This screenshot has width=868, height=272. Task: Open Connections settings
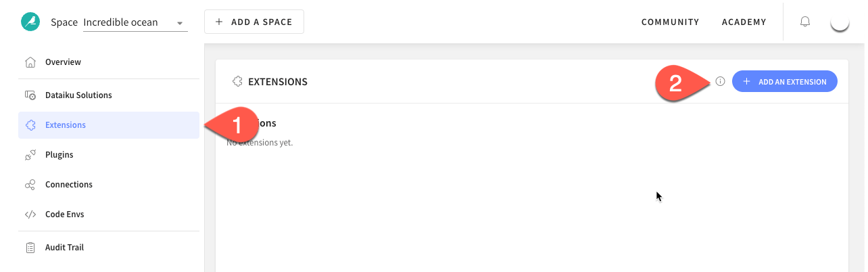pos(68,185)
